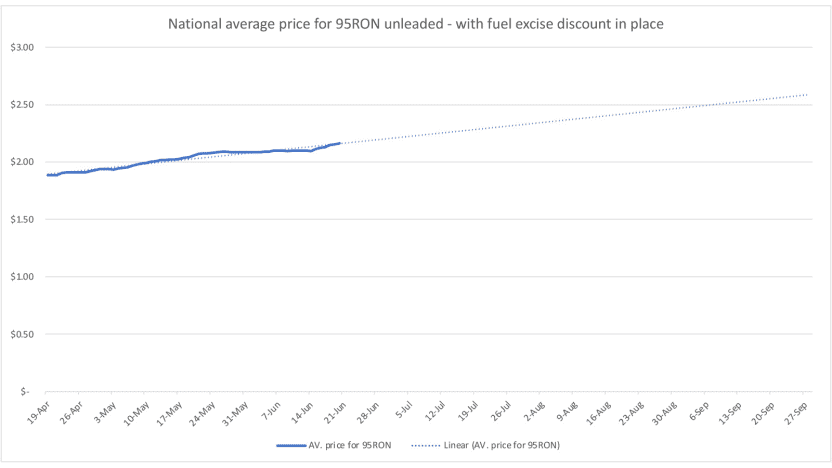Click the 17-May date label
This screenshot has height=468, width=832.
[x=170, y=412]
